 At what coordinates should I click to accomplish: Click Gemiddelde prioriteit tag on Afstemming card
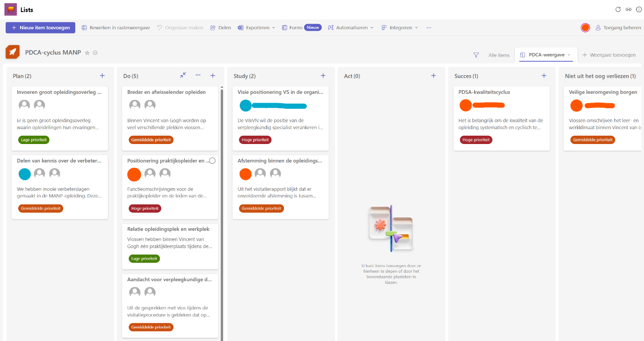click(261, 209)
